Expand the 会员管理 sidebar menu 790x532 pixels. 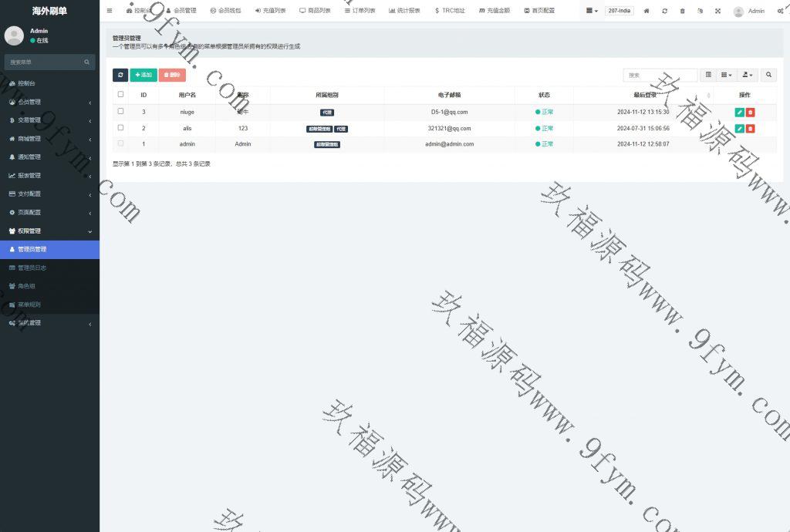click(49, 102)
